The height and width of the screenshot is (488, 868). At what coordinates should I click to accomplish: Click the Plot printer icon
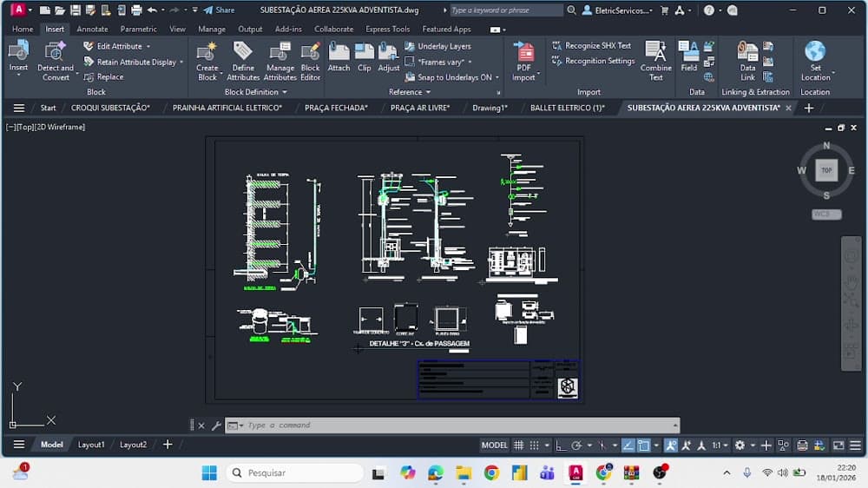(136, 10)
